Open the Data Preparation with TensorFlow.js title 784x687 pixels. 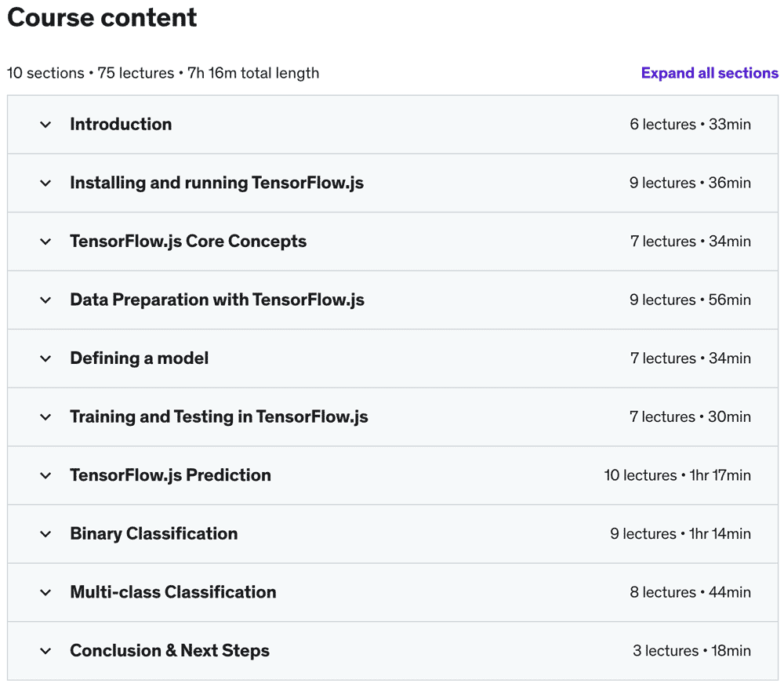[x=216, y=300]
